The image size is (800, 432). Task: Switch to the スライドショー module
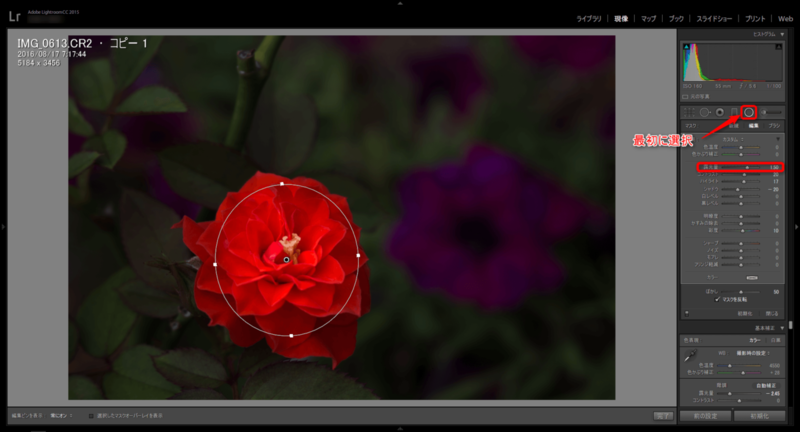point(714,19)
